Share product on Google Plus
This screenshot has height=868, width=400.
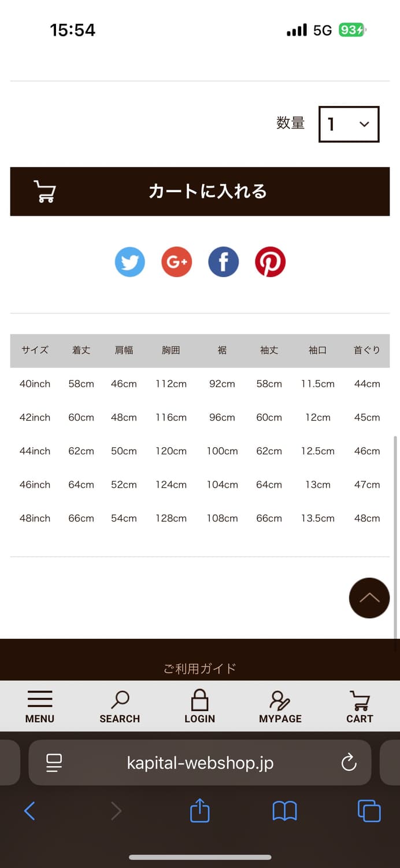(x=176, y=262)
